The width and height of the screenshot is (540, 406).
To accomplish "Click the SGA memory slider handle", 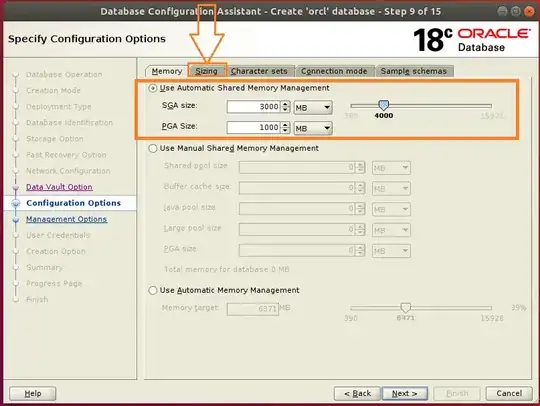I will (x=384, y=105).
